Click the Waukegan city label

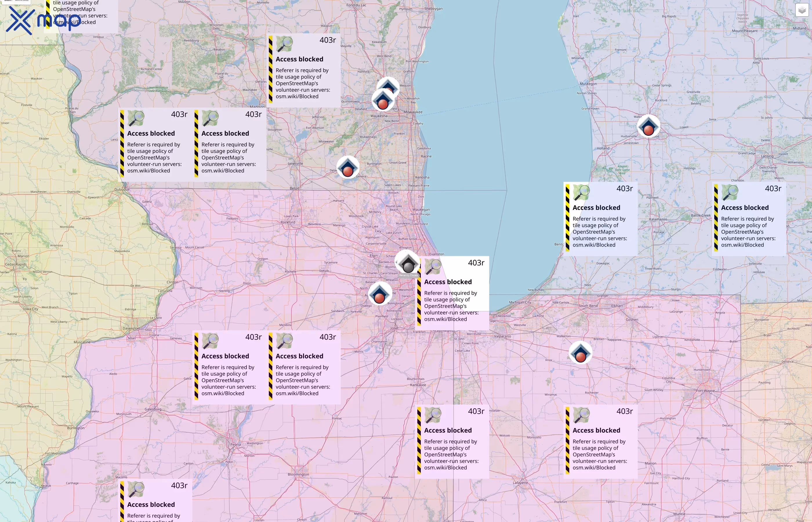pos(421,209)
